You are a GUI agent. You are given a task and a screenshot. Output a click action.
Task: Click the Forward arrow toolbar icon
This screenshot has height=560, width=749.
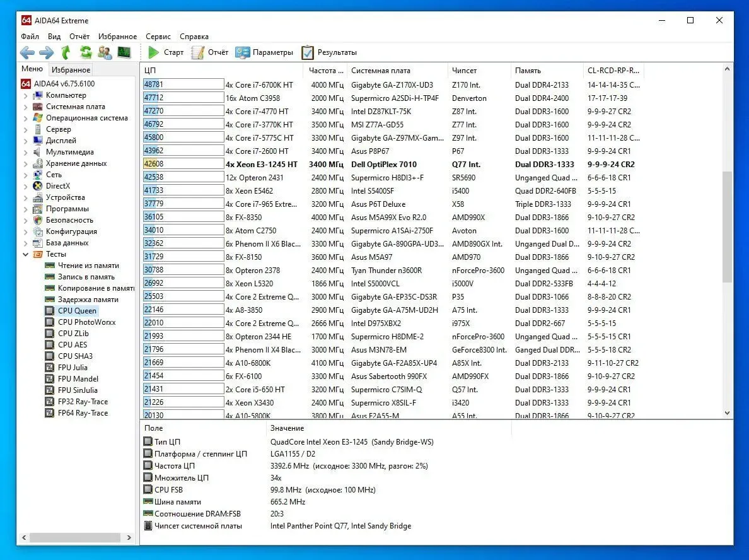tap(47, 52)
